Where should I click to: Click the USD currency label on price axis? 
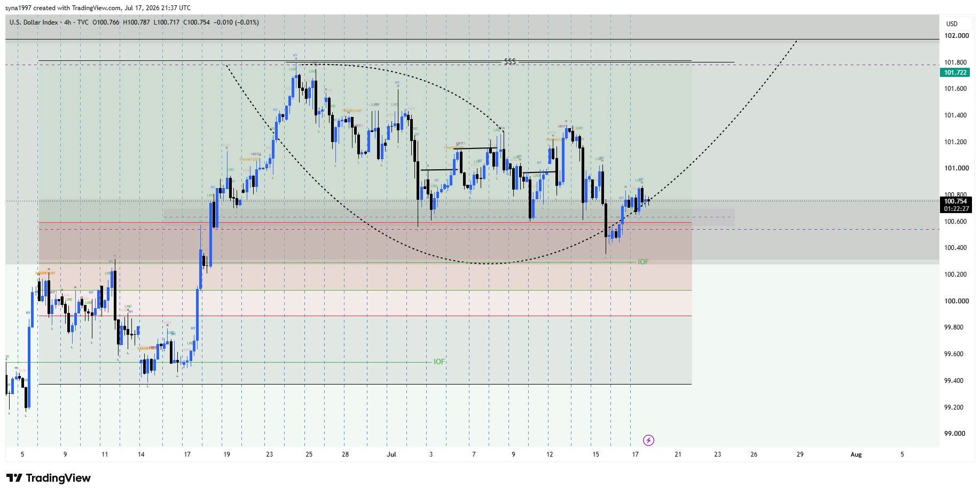pyautogui.click(x=952, y=23)
